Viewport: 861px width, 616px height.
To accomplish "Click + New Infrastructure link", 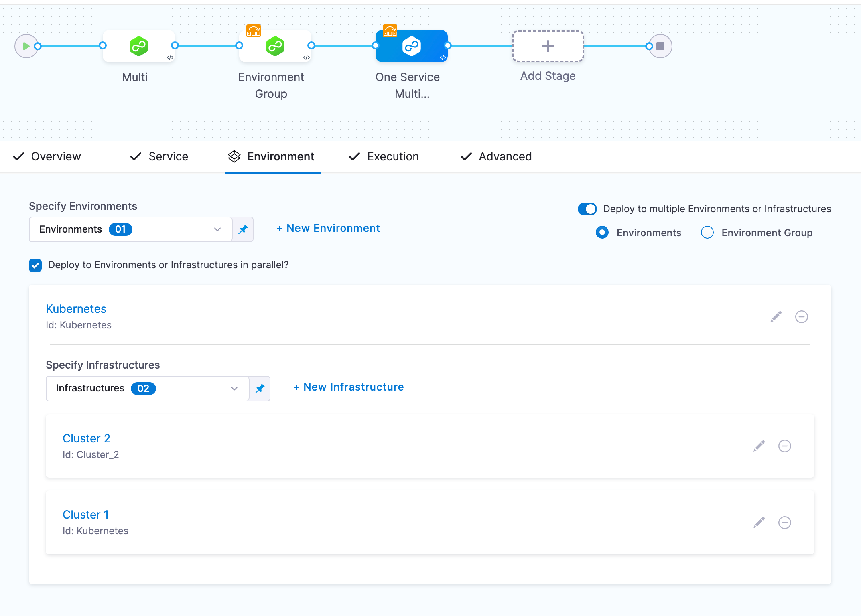I will tap(348, 387).
